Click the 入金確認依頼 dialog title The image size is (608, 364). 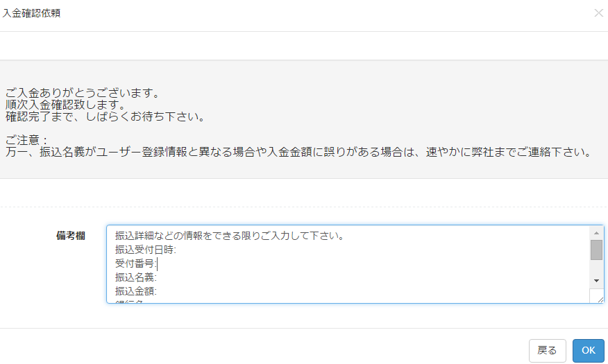point(31,13)
